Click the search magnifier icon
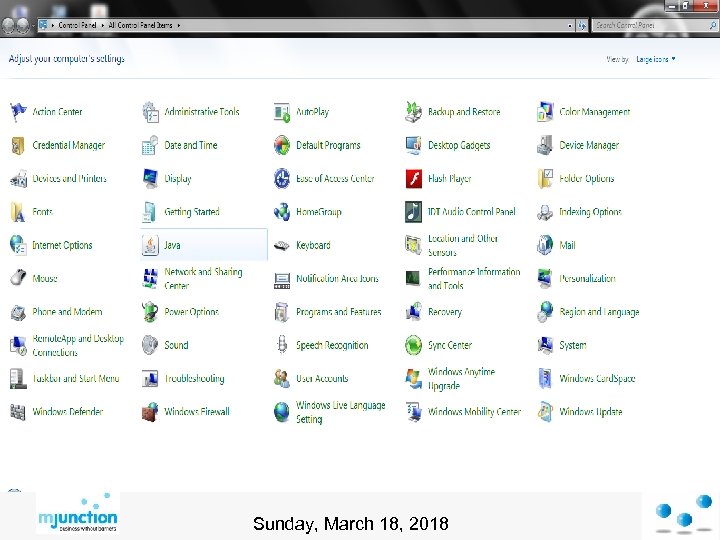720x540 pixels. [713, 26]
